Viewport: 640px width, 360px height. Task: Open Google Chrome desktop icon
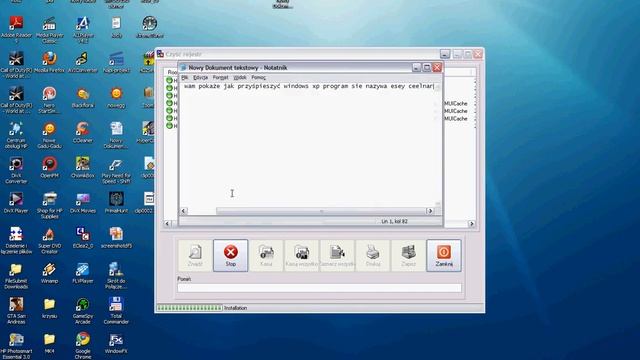[83, 345]
